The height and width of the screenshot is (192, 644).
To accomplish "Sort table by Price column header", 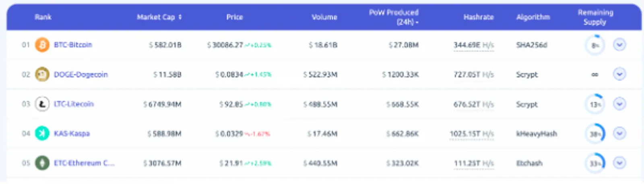I will (x=235, y=17).
